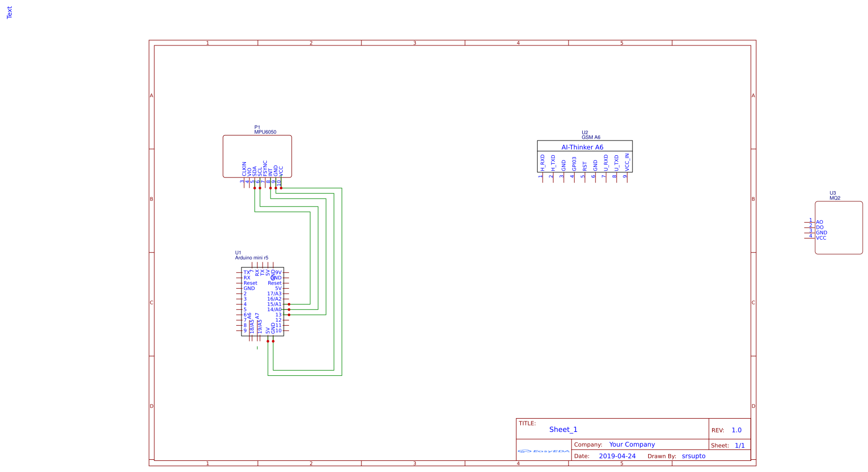Click the "srsupto" drawn-by name

(694, 456)
